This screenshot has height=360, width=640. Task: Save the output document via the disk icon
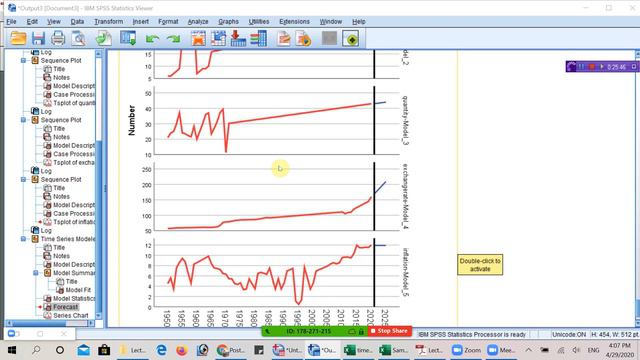tap(38, 39)
